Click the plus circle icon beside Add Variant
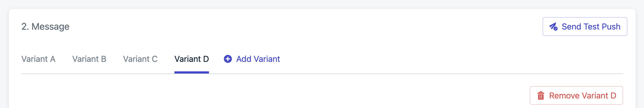The image size is (644, 108). click(228, 59)
